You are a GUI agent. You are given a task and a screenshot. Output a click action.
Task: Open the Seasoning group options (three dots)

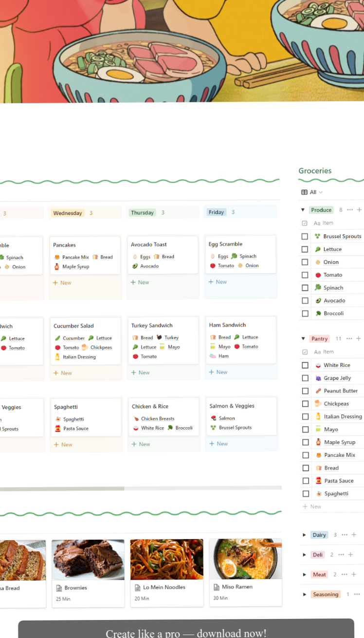(357, 594)
